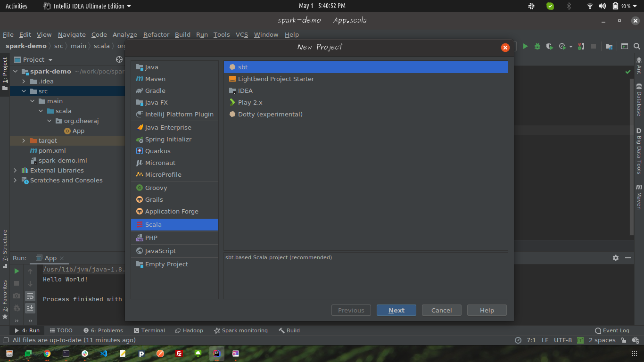Viewport: 644px width, 362px height.
Task: Click the LF line separator in status bar
Action: pyautogui.click(x=545, y=340)
